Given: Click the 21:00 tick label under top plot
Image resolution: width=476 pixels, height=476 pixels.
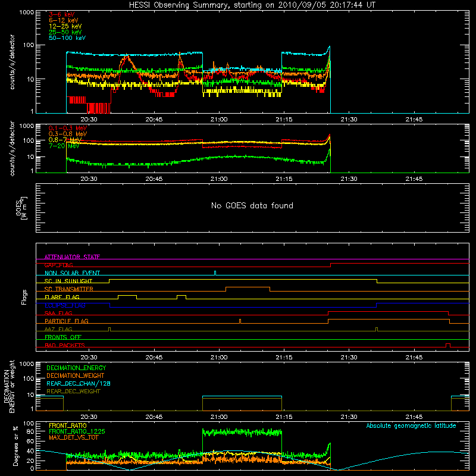Looking at the screenshot, I should (x=219, y=120).
